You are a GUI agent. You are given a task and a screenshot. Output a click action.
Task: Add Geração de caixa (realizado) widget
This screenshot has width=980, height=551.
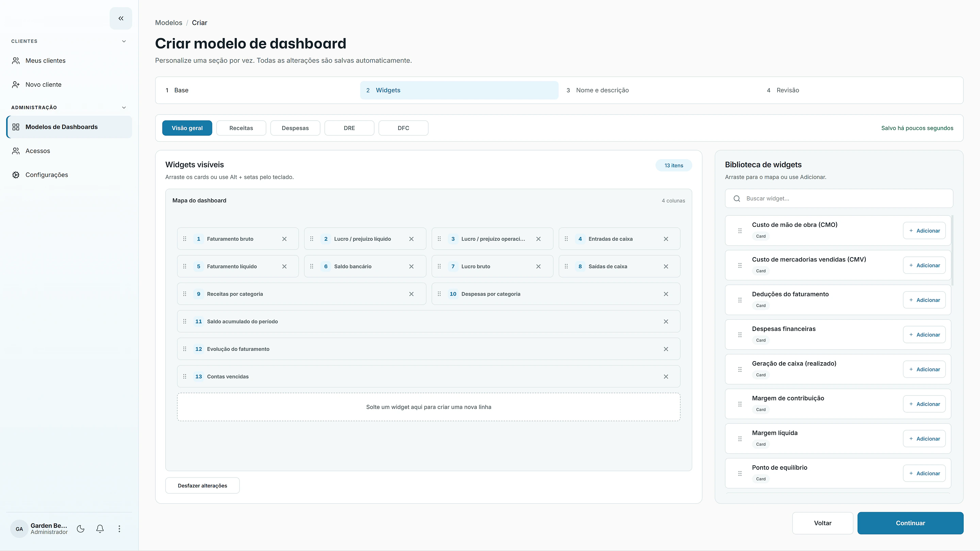(924, 369)
